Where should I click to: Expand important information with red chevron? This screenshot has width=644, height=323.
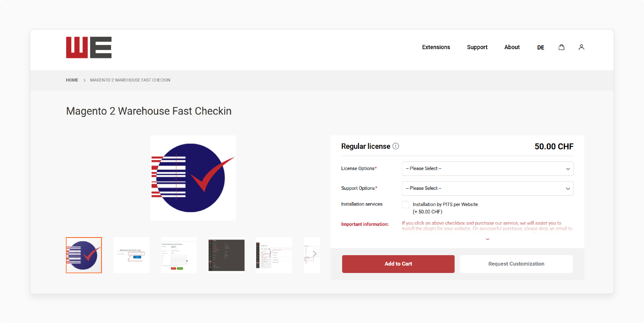(487, 239)
